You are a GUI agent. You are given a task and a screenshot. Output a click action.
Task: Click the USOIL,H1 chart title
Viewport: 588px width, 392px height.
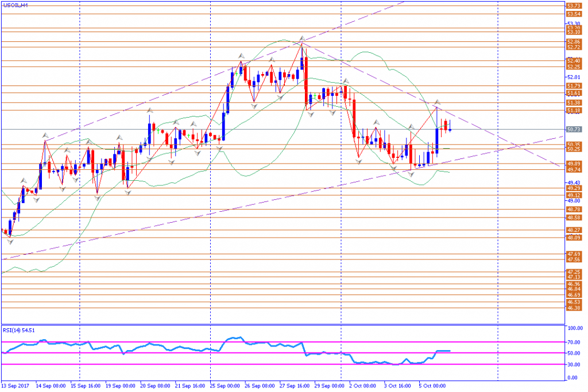(16, 5)
